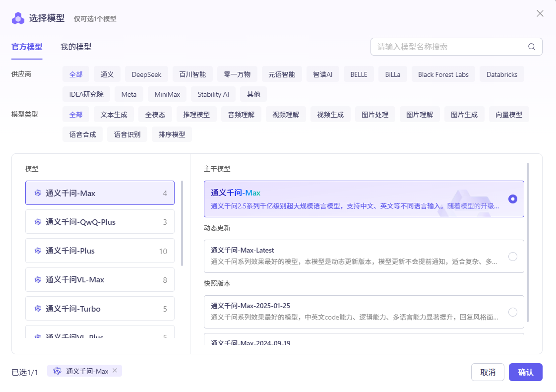Filter suppliers by Meta
Viewport: 556px width, 392px height.
129,94
